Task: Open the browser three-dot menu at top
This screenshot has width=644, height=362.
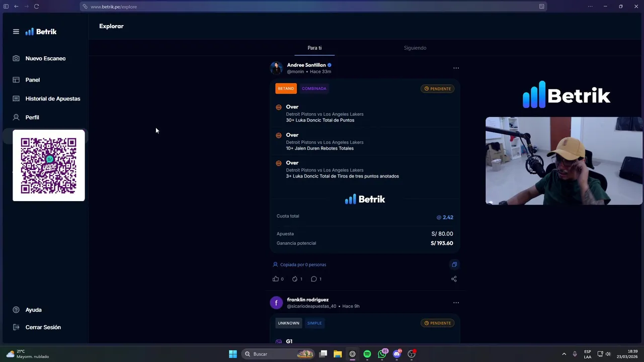Action: pos(590,7)
